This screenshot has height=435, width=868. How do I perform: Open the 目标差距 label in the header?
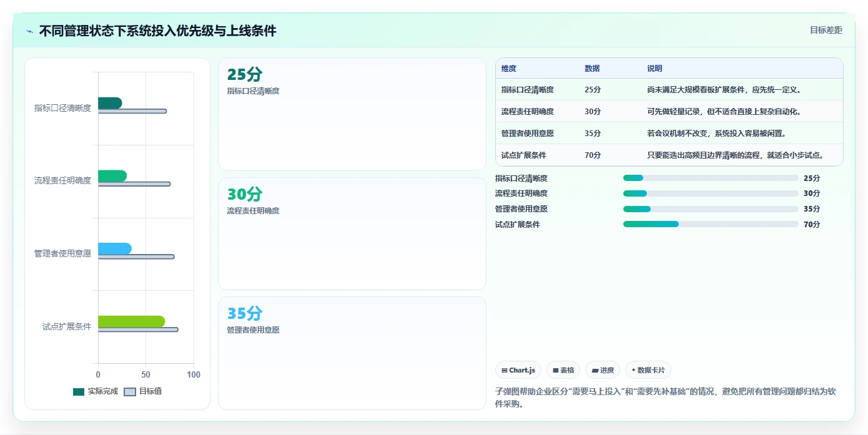click(826, 30)
